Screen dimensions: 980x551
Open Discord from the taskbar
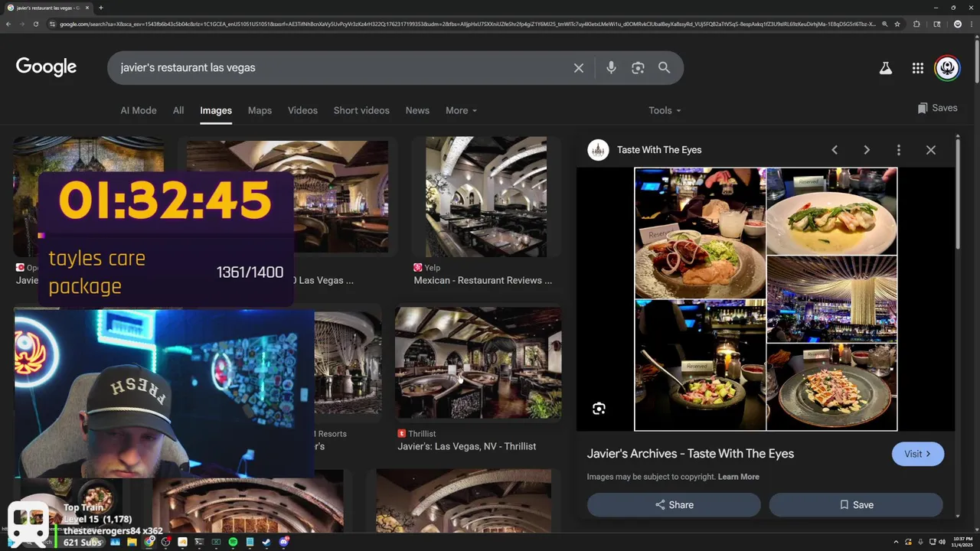coord(284,542)
